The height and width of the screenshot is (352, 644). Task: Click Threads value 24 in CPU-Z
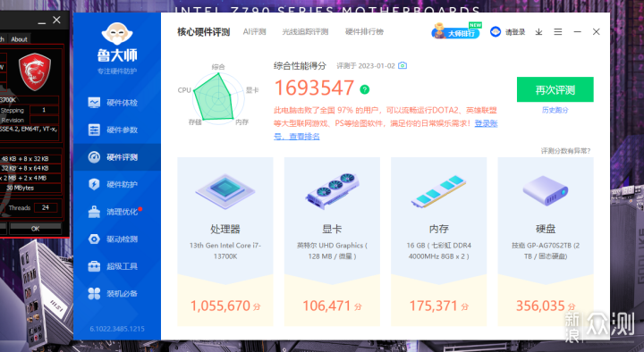pyautogui.click(x=46, y=207)
